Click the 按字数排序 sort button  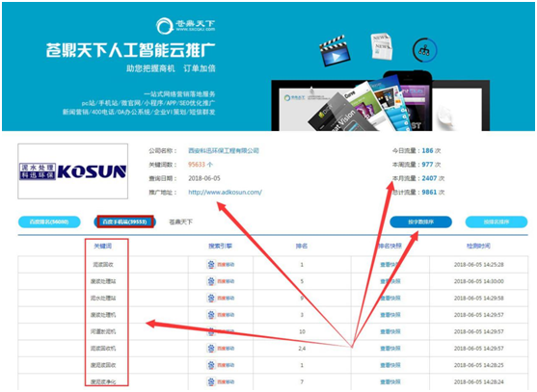(x=421, y=222)
